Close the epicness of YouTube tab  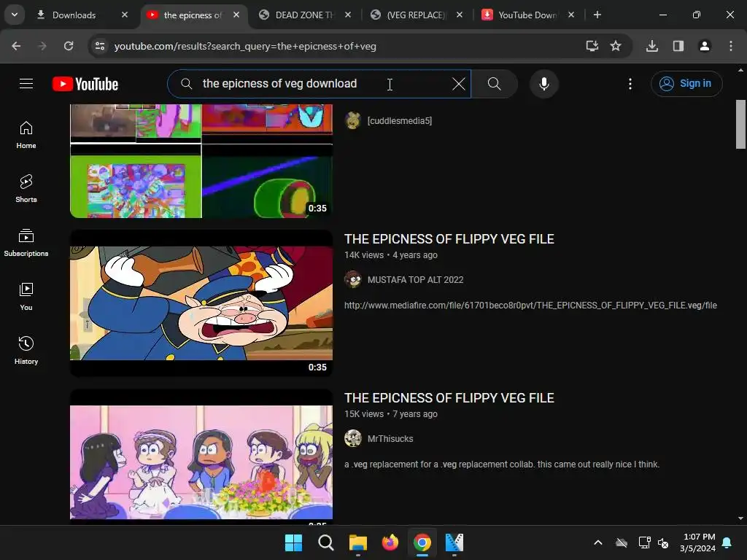click(x=236, y=15)
